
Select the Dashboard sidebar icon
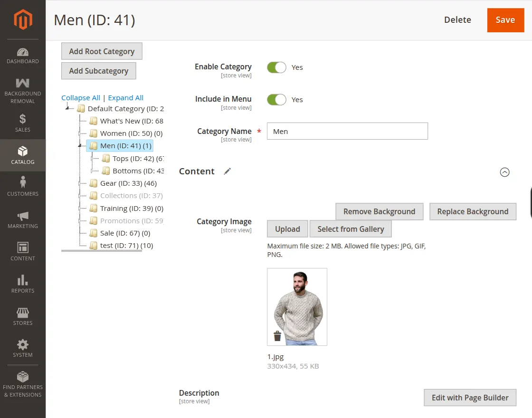click(x=22, y=51)
